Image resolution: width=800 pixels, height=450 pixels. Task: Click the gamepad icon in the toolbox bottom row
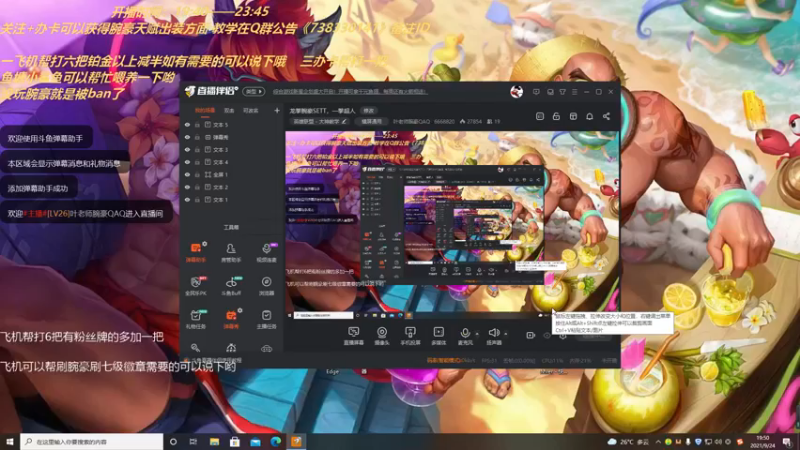pyautogui.click(x=266, y=348)
